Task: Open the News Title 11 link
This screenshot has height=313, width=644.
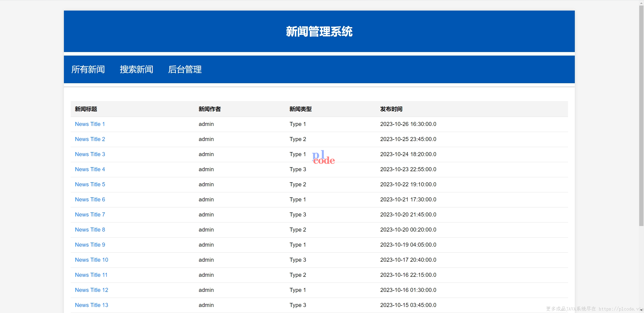Action: click(91, 275)
